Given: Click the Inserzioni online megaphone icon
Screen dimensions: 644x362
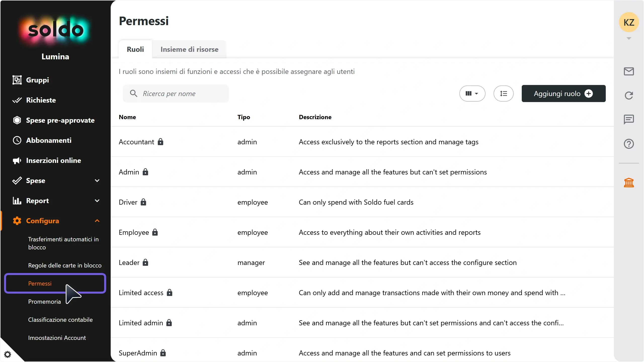Looking at the screenshot, I should (x=17, y=160).
